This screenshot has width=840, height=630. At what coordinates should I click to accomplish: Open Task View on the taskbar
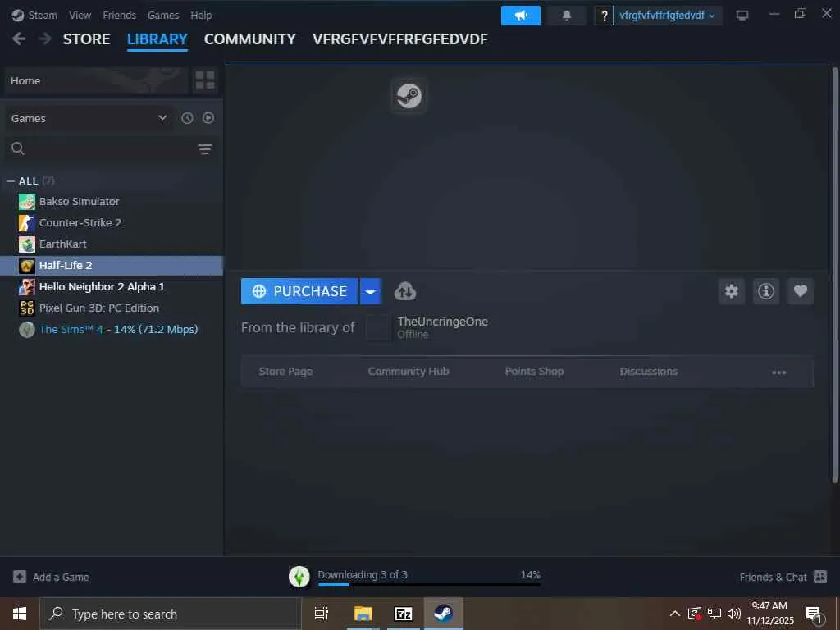(321, 614)
